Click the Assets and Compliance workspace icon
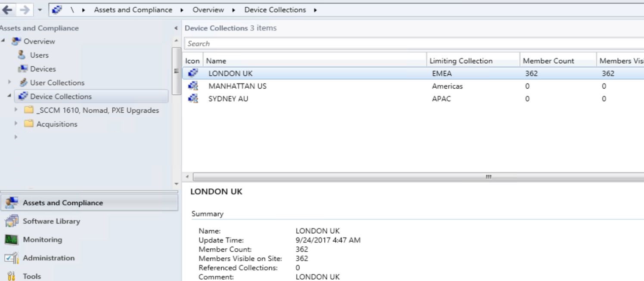Image resolution: width=644 pixels, height=281 pixels. 12,203
